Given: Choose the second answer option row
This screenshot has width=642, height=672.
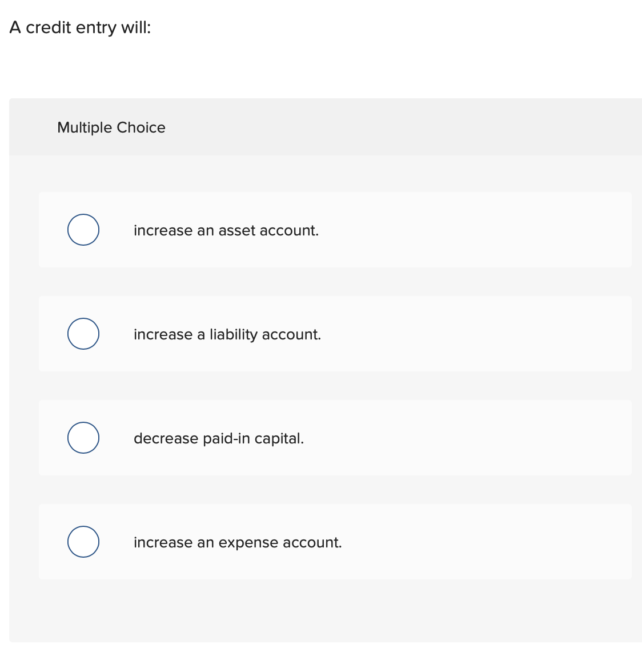Looking at the screenshot, I should (x=337, y=334).
